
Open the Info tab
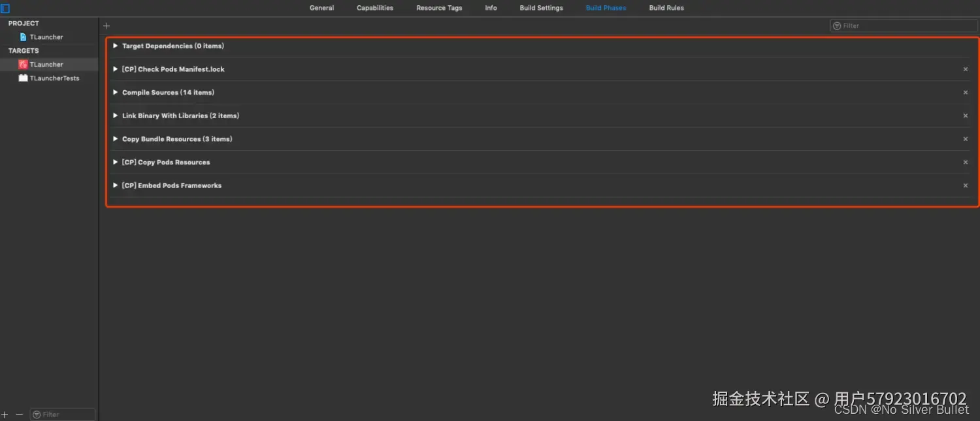(491, 8)
